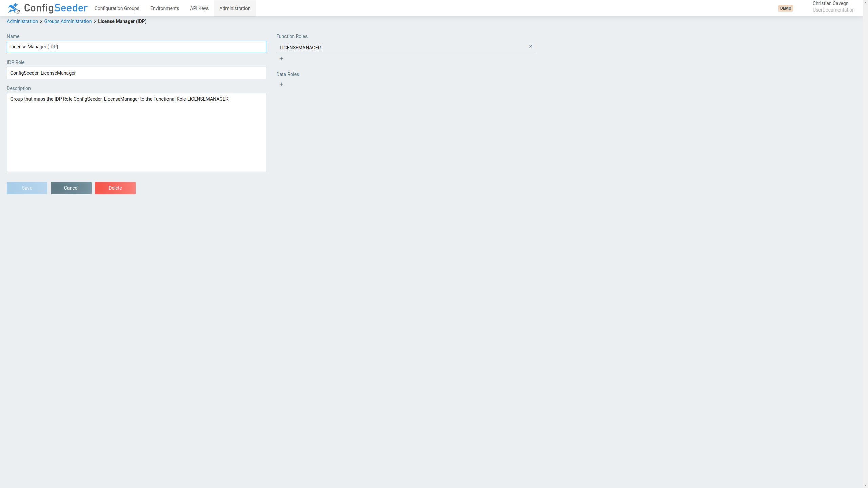Switch to the Environments tab
Image resolution: width=868 pixels, height=488 pixels.
click(x=164, y=8)
